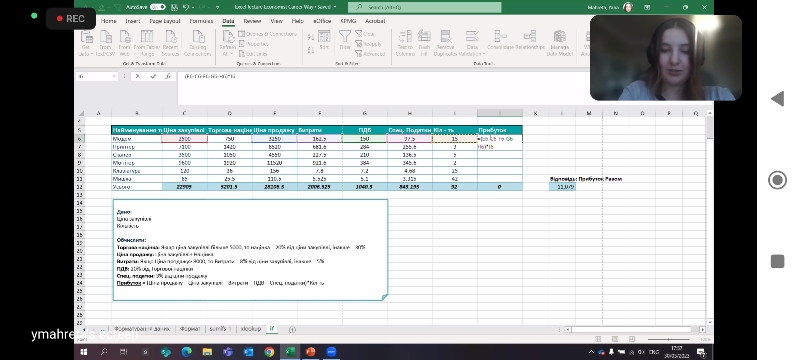Expand the workbook title dropdown
The height and width of the screenshot is (360, 800).
[335, 7]
